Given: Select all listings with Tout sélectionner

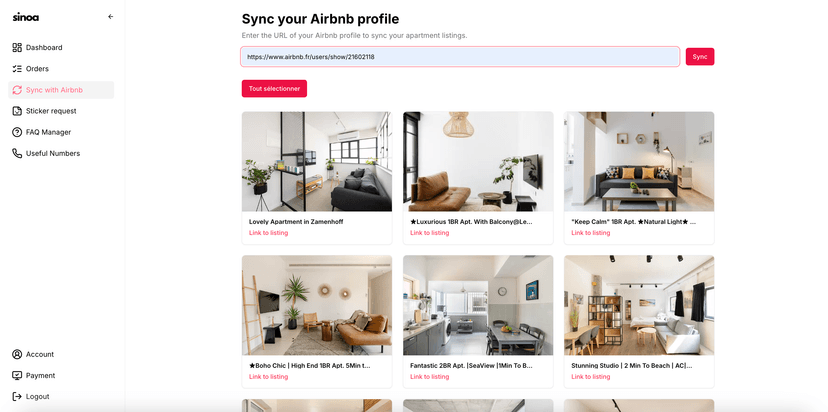Looking at the screenshot, I should coord(274,89).
